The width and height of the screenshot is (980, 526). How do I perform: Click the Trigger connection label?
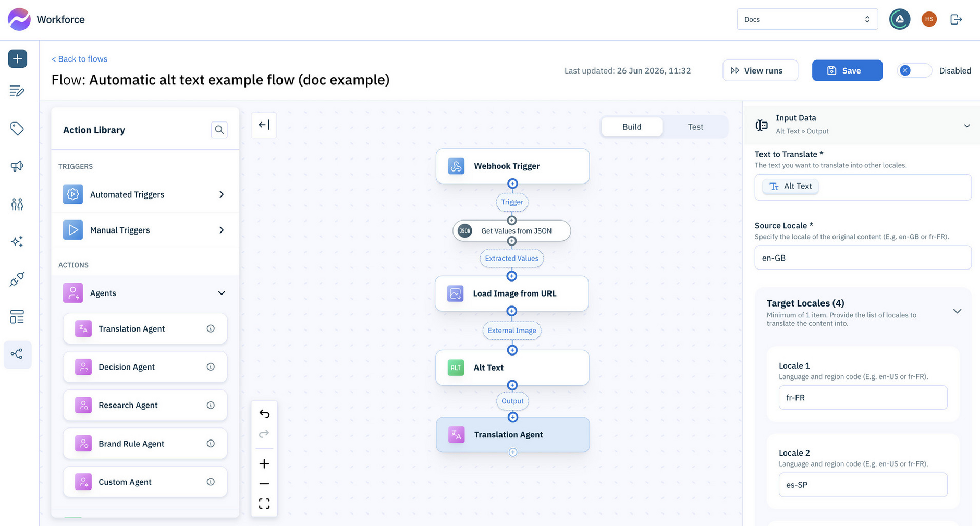point(512,202)
